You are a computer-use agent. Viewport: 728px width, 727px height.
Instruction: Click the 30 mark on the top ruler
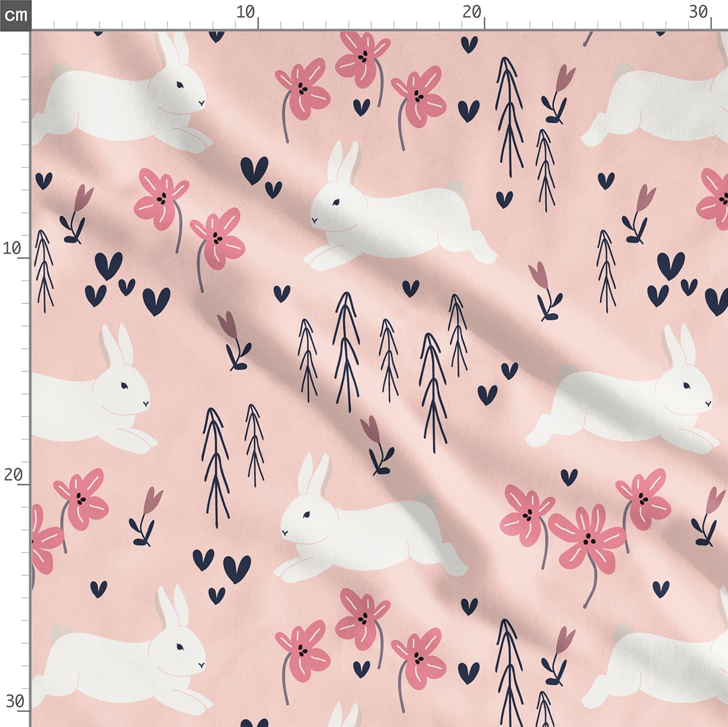pyautogui.click(x=698, y=12)
